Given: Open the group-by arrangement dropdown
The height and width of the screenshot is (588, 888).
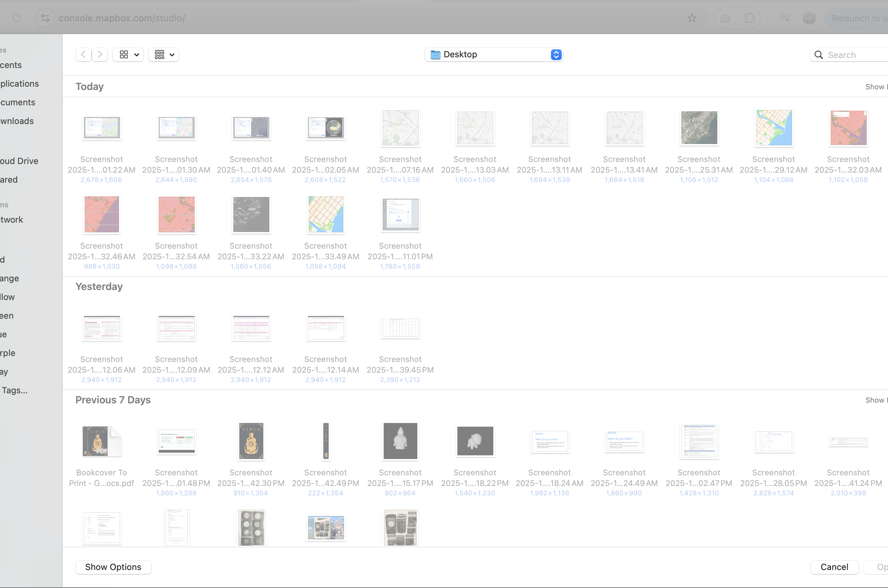Looking at the screenshot, I should click(x=164, y=55).
